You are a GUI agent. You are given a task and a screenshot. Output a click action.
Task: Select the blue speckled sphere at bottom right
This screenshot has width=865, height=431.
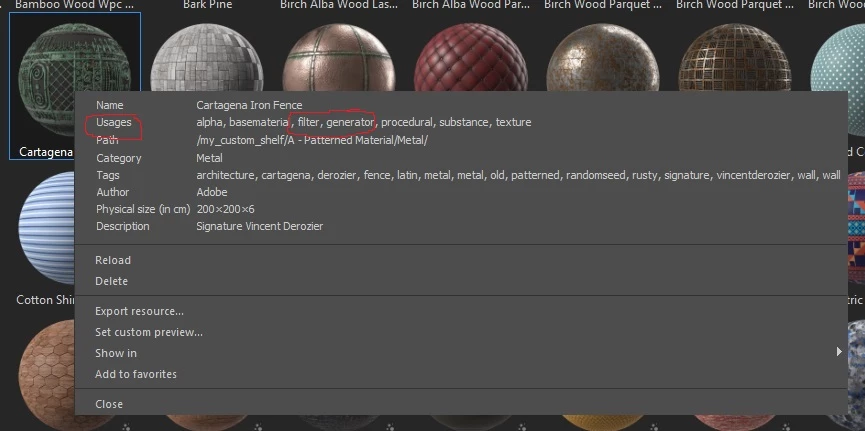click(854, 373)
